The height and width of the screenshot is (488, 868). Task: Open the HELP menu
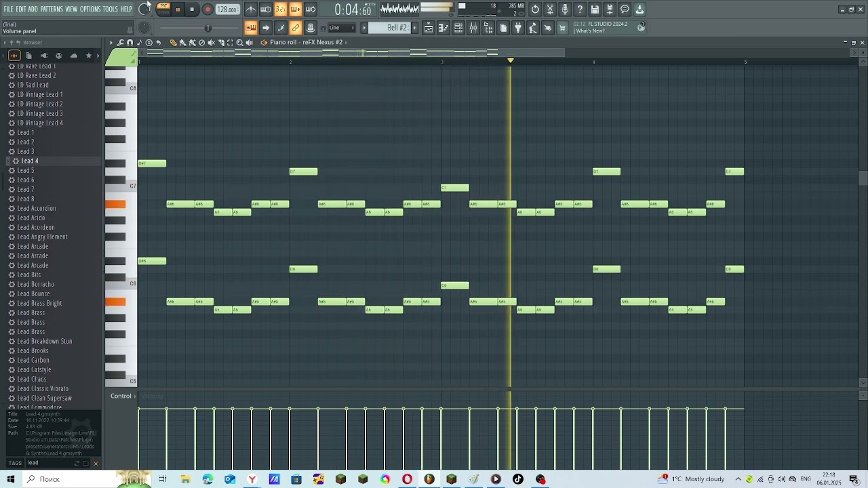(x=127, y=9)
